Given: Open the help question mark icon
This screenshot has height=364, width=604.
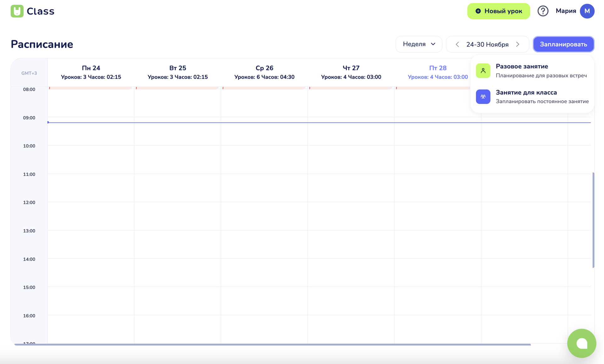Looking at the screenshot, I should (543, 11).
